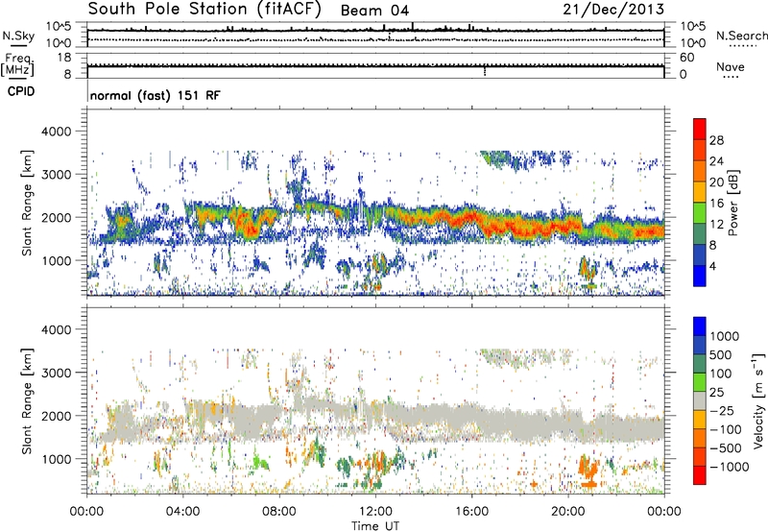Click the "04:00" time tick label
The width and height of the screenshot is (768, 532).
(x=182, y=512)
